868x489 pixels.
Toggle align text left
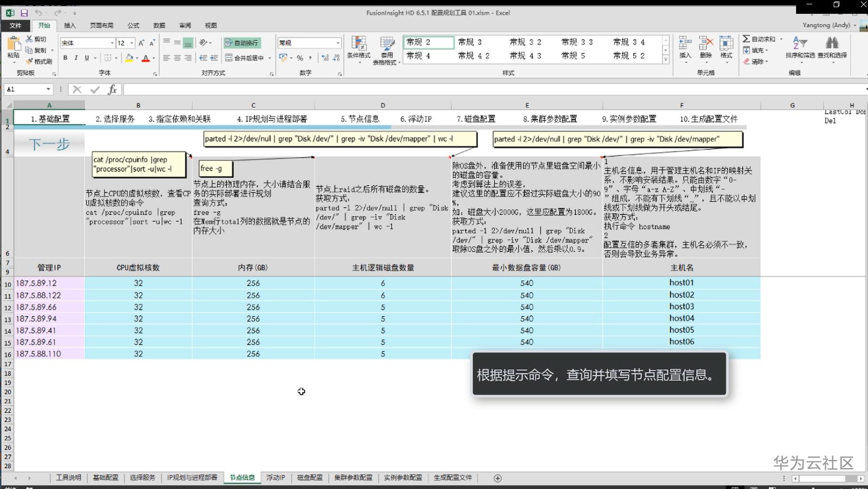point(167,58)
